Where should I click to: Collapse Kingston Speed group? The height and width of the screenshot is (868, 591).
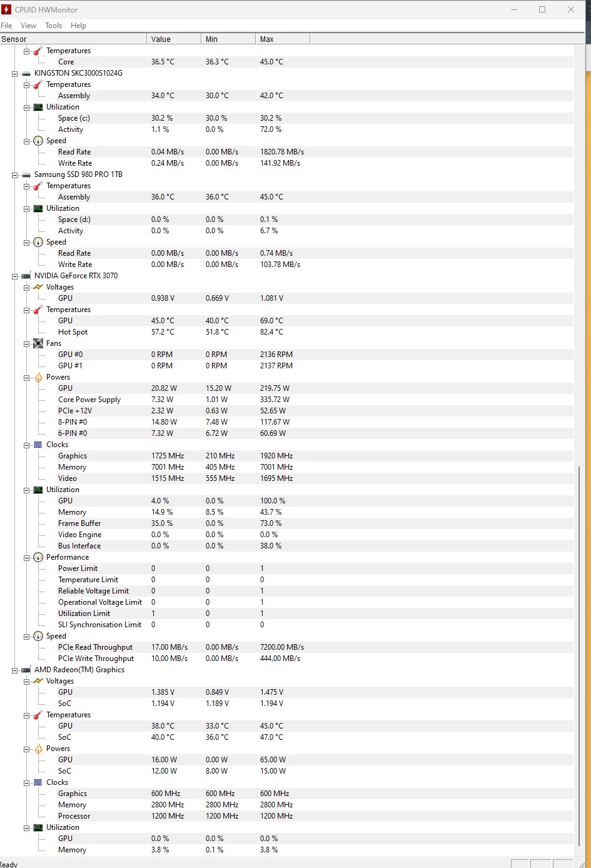point(27,141)
